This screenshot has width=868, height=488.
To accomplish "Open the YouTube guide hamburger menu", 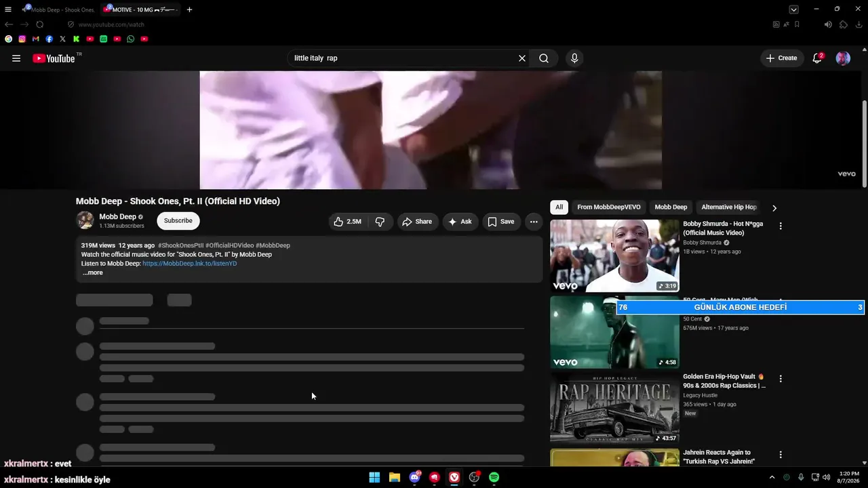I will click(16, 58).
